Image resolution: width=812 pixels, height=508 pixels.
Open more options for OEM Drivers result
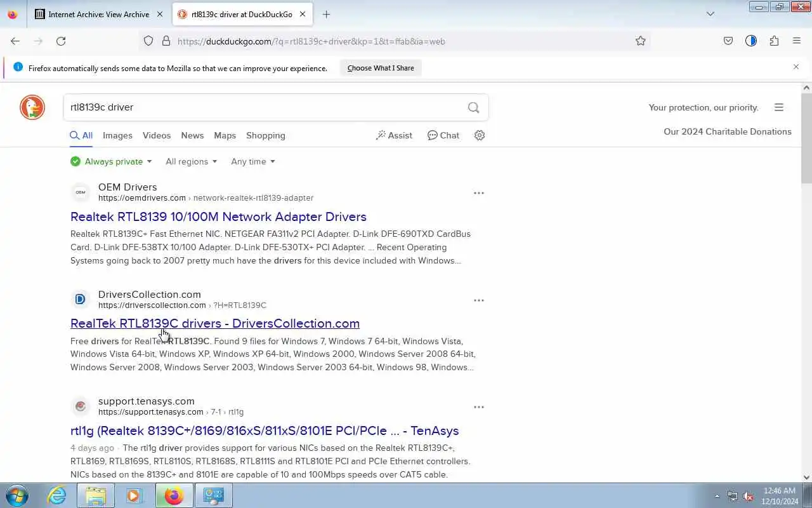[x=479, y=192]
